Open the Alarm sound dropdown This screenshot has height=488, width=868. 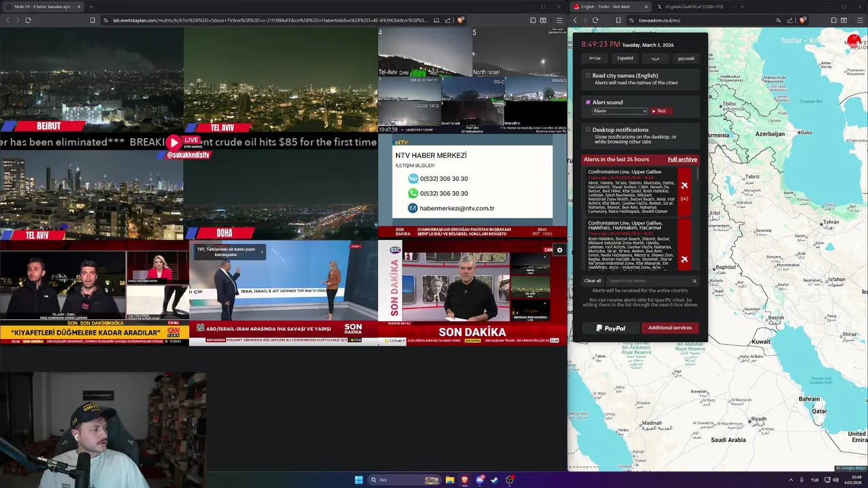point(620,111)
